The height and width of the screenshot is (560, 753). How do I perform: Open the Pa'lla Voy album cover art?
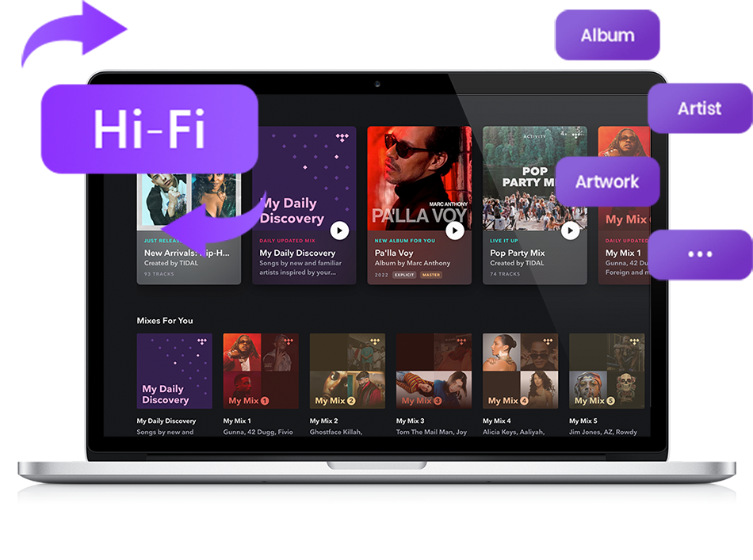(x=419, y=178)
